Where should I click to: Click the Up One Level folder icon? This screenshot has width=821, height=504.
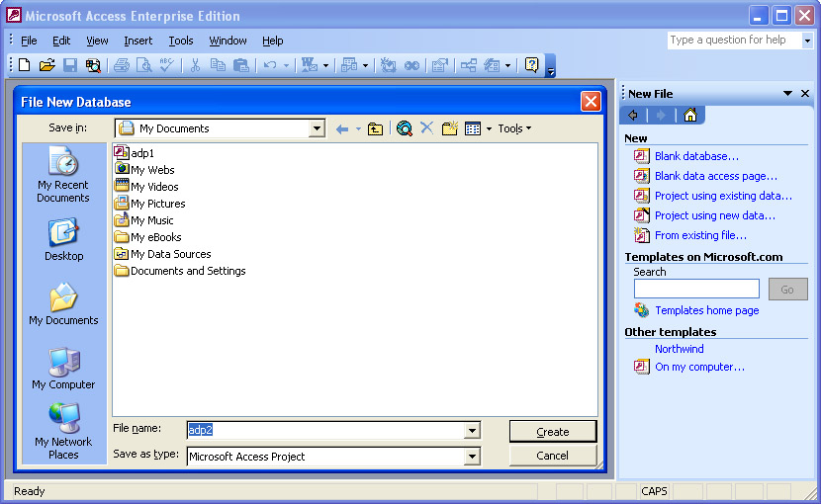375,128
